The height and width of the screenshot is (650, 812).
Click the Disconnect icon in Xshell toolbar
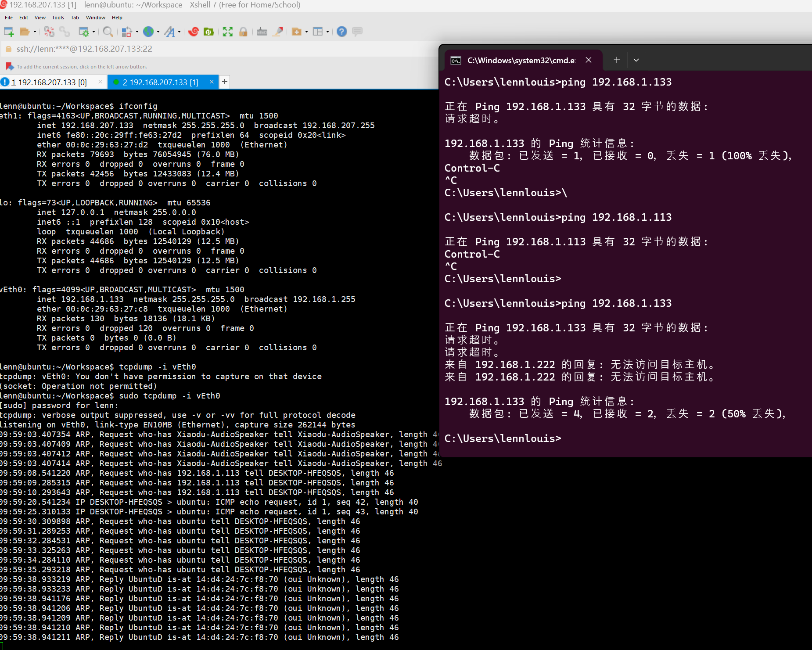click(x=49, y=32)
